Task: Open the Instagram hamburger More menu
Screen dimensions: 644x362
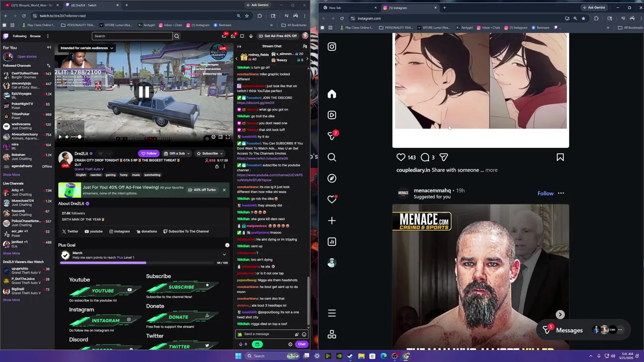Action: pos(332,313)
